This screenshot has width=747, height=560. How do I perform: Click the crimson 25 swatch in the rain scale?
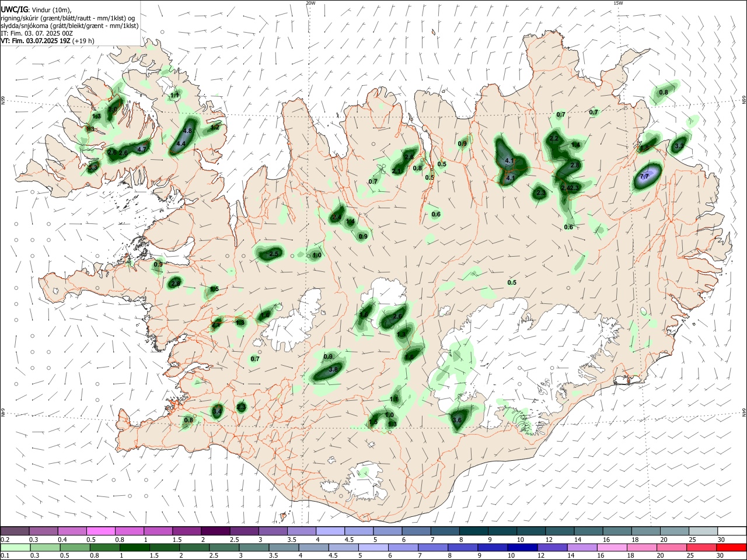tap(701, 547)
